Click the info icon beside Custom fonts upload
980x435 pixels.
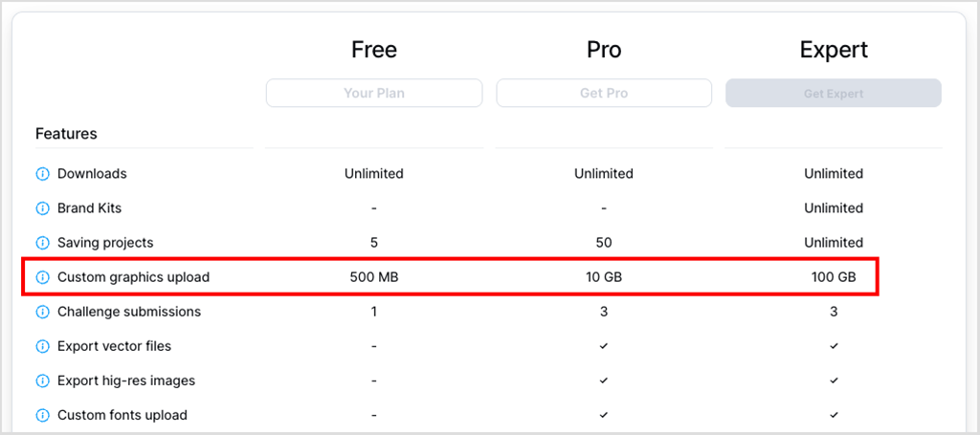click(42, 415)
